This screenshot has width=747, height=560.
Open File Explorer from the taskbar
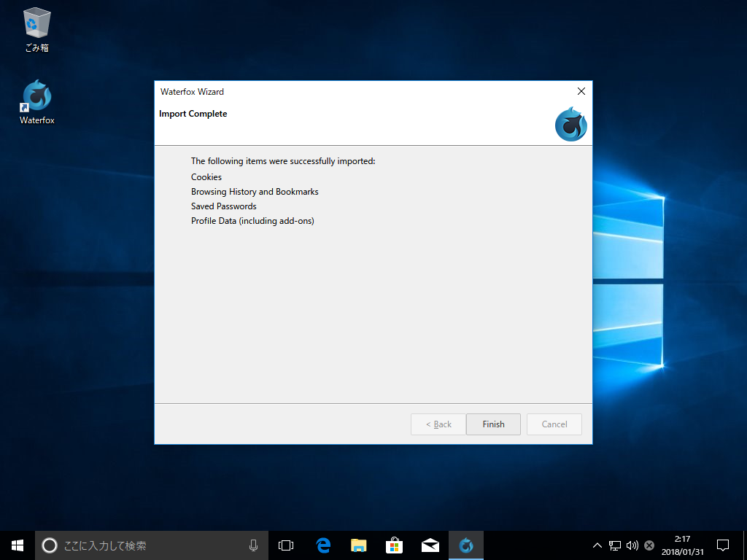click(x=359, y=545)
